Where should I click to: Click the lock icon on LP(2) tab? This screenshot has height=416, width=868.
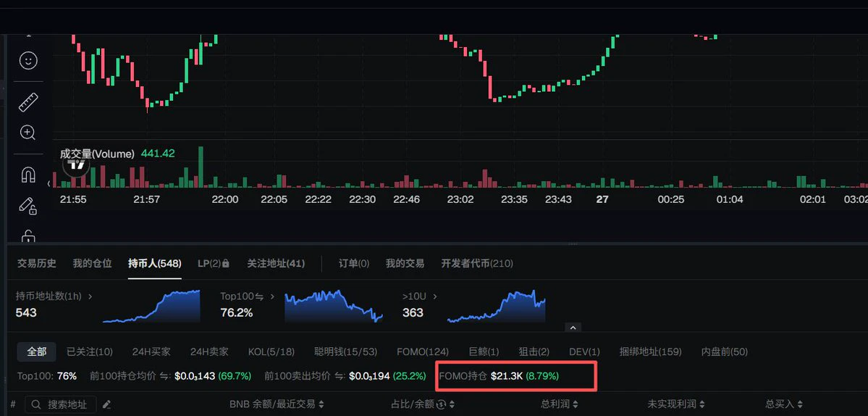click(x=225, y=264)
